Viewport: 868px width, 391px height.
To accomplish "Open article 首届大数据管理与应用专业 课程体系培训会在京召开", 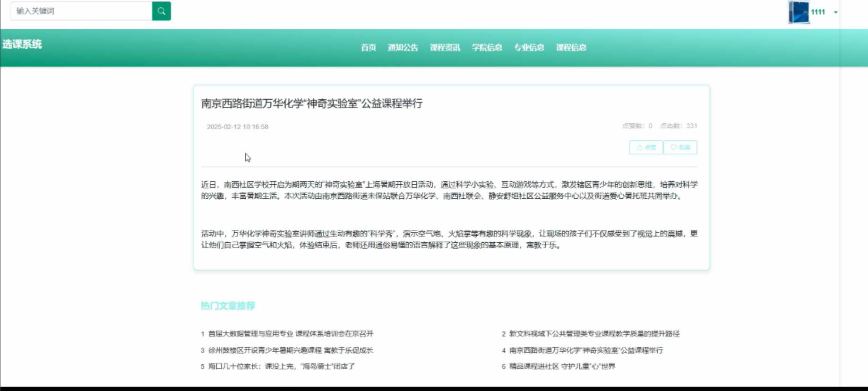I will pyautogui.click(x=291, y=334).
